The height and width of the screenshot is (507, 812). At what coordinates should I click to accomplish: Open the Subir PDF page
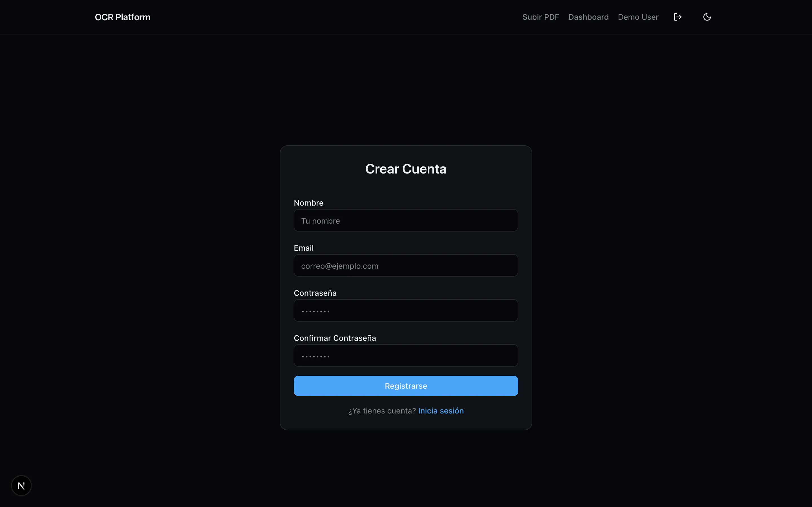click(540, 17)
